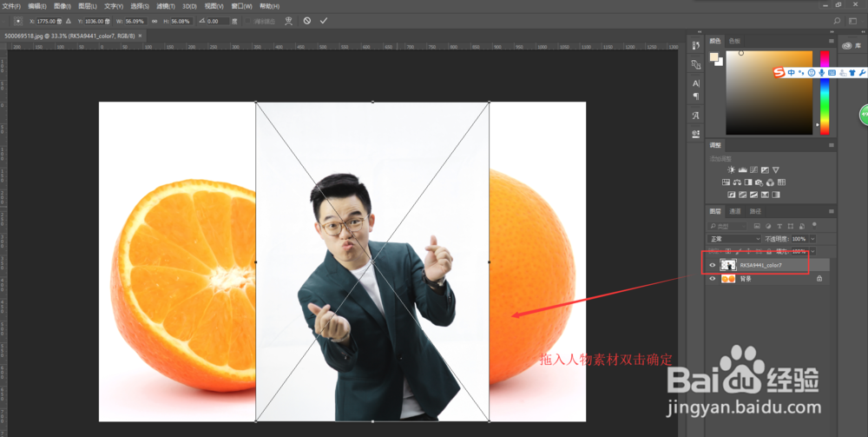Add an Exposure adjustment
The image size is (868, 437).
pyautogui.click(x=765, y=170)
